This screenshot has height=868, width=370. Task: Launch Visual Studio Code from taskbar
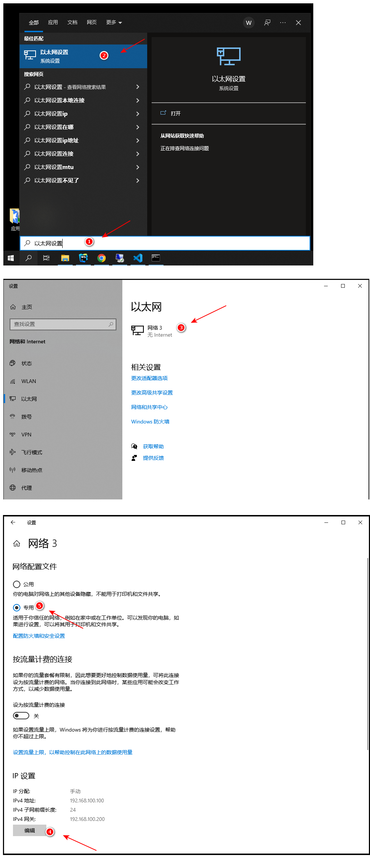138,258
